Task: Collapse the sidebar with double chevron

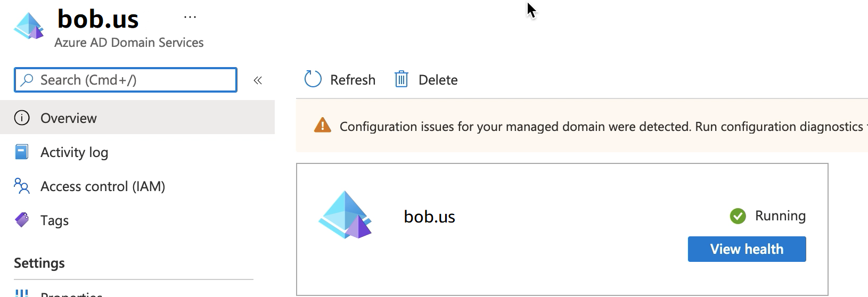Action: pyautogui.click(x=258, y=80)
